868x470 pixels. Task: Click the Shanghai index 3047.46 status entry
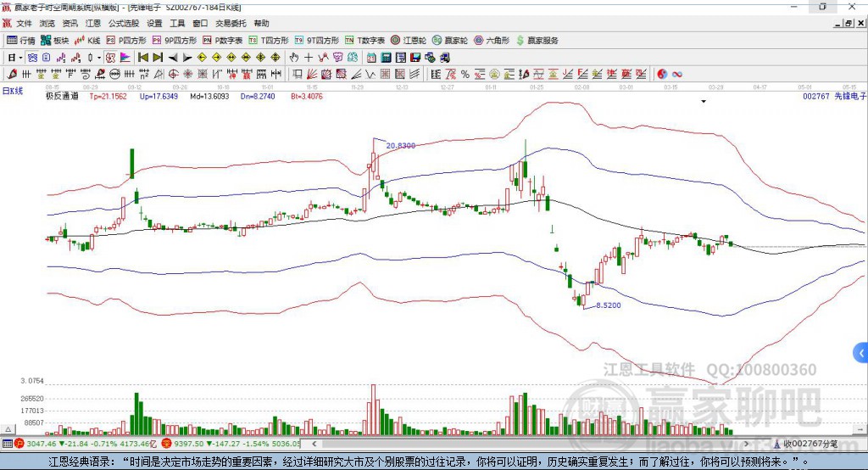pyautogui.click(x=85, y=444)
